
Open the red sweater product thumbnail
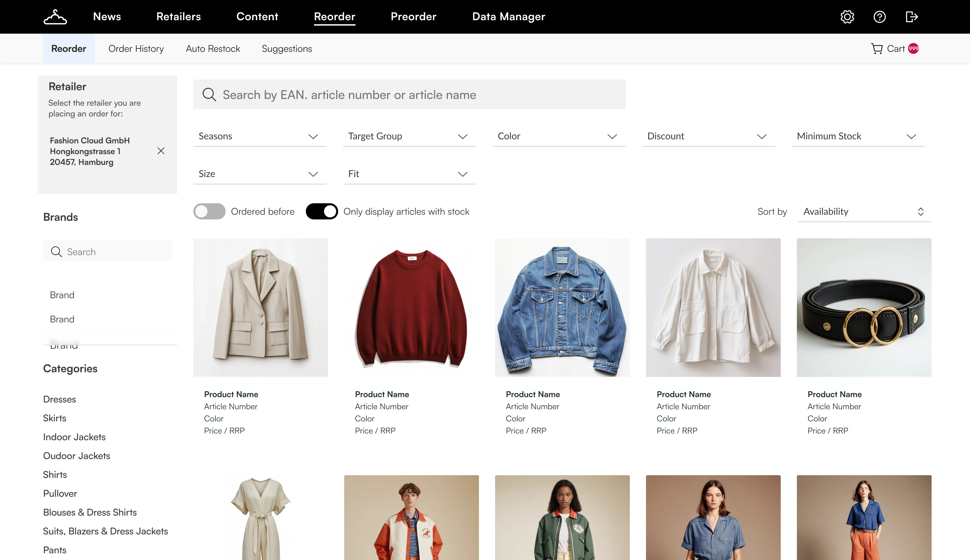pos(412,307)
